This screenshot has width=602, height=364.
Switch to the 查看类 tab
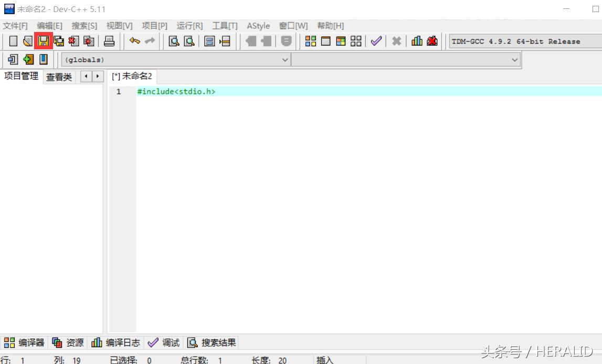pos(59,77)
